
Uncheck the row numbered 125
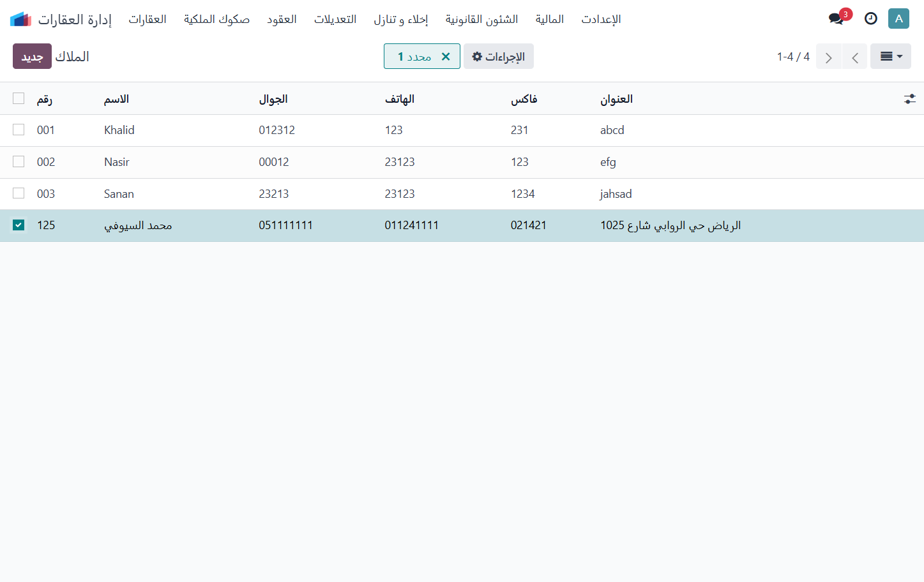point(19,225)
